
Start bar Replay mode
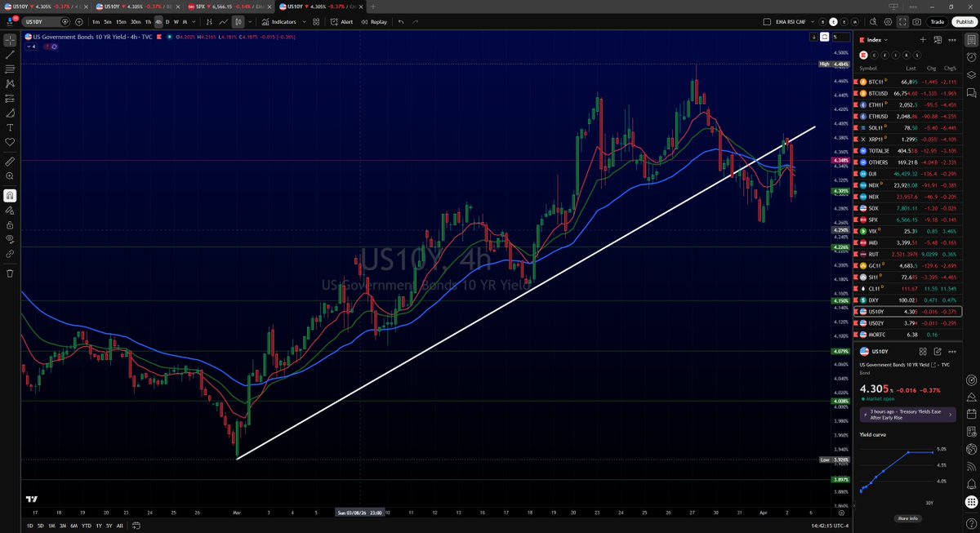374,22
